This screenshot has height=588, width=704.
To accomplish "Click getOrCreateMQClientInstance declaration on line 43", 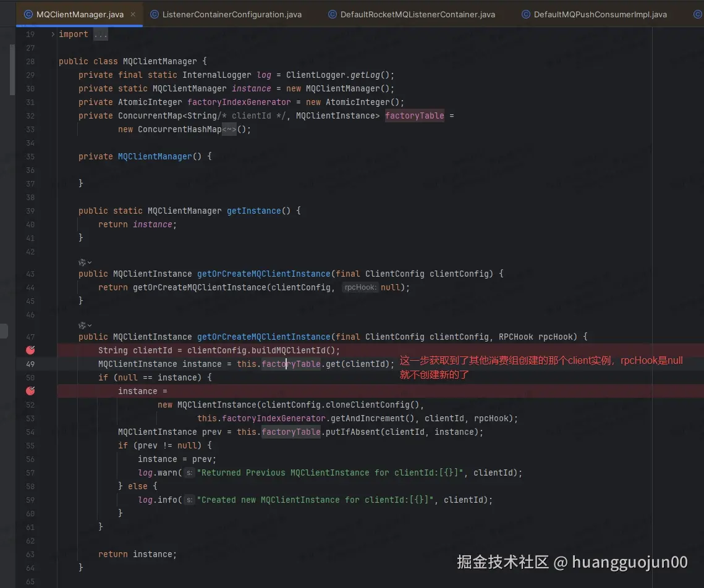I will [263, 274].
